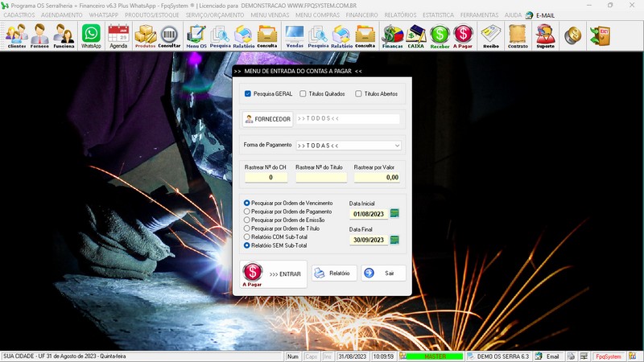Screen dimensions: 644x362
Task: Open calendar picker for Data Inicial
Action: pos(394,214)
